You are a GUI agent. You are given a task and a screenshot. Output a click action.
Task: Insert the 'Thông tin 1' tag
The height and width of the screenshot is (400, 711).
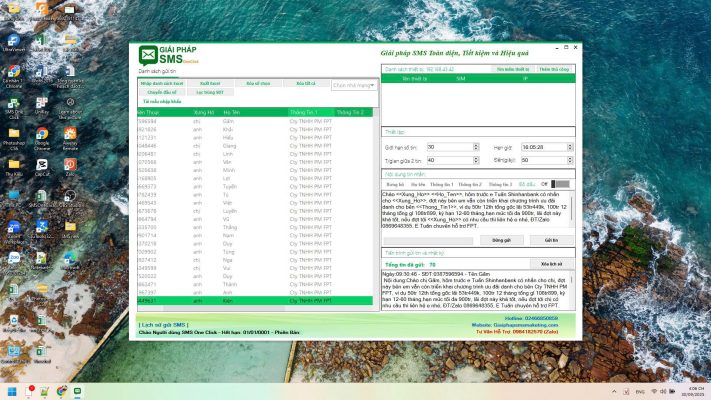click(442, 185)
